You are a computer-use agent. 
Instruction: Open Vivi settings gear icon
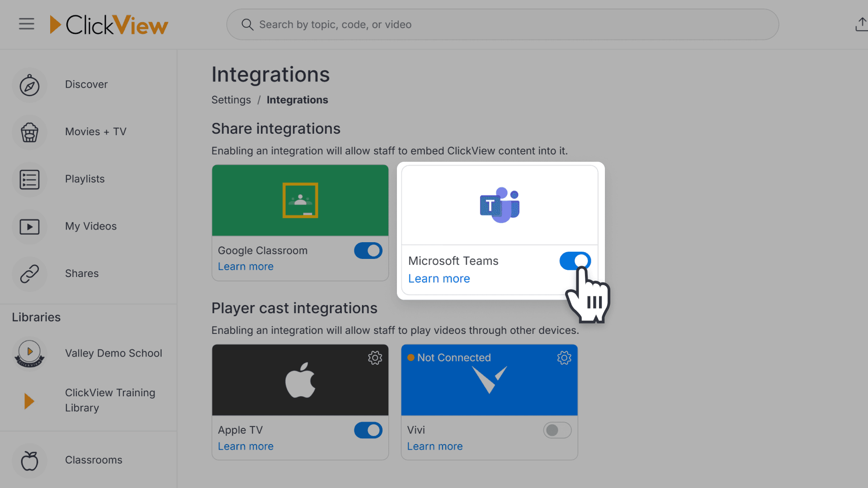tap(564, 358)
